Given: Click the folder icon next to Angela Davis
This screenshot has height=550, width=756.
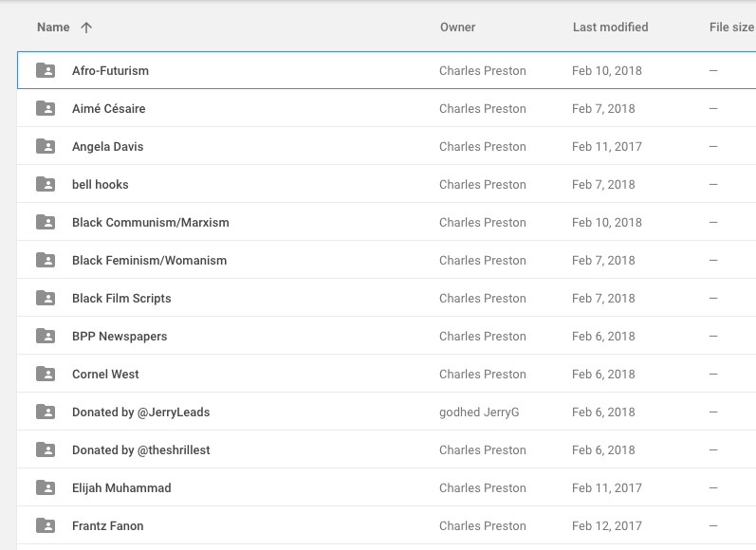Looking at the screenshot, I should pos(46,146).
